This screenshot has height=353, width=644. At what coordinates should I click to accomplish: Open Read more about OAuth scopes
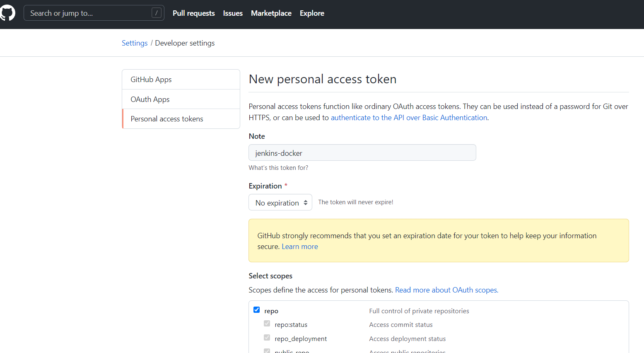click(446, 290)
